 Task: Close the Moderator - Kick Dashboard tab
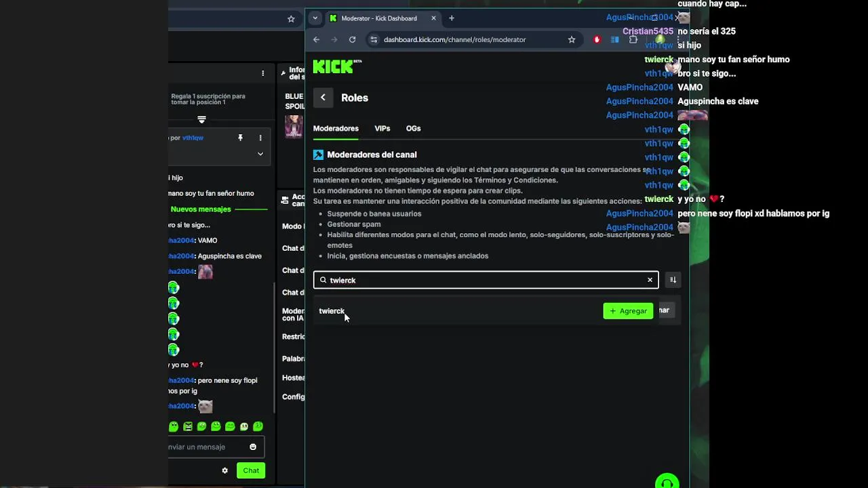point(433,18)
